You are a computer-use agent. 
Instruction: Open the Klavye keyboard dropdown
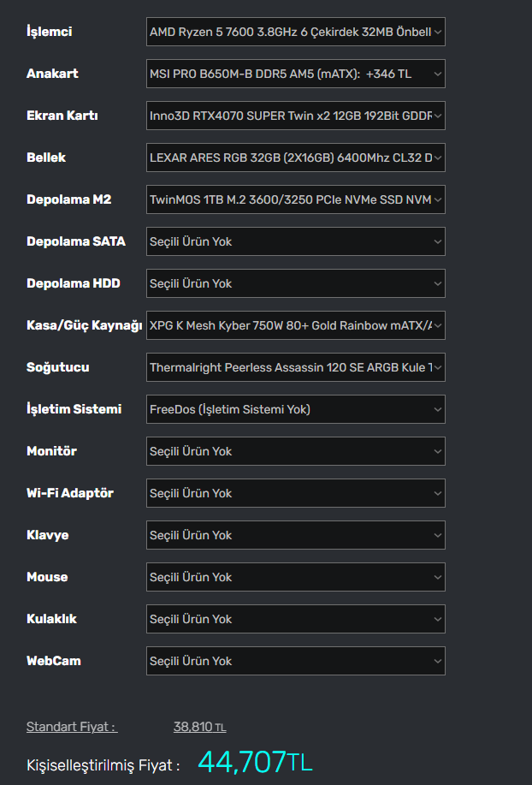(295, 535)
